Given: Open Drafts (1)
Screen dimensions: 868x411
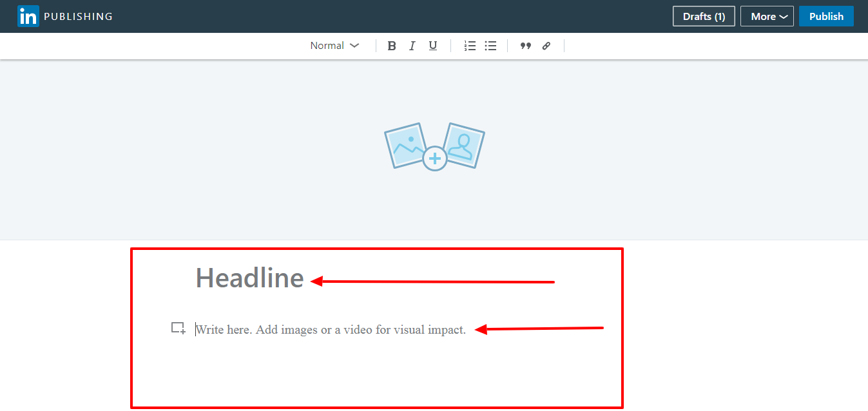Looking at the screenshot, I should (704, 17).
